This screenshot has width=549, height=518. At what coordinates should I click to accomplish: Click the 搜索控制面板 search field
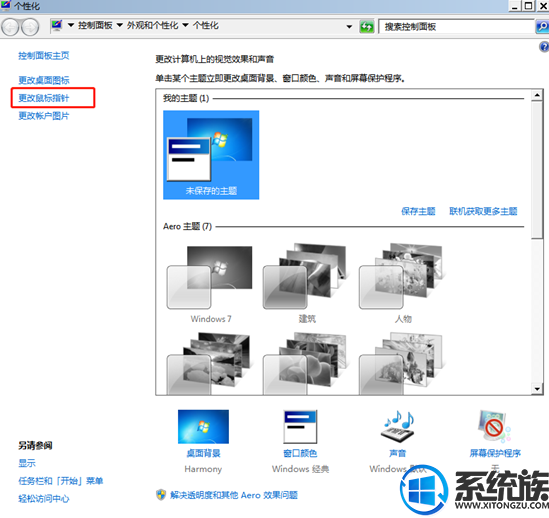(x=456, y=27)
